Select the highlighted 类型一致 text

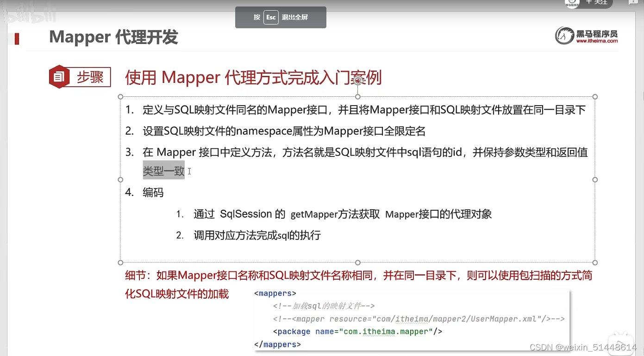163,170
